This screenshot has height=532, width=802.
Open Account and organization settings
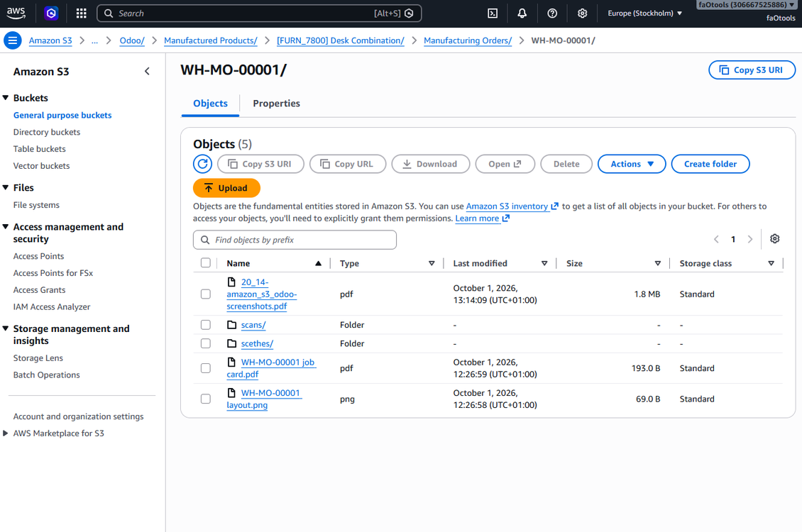(78, 416)
